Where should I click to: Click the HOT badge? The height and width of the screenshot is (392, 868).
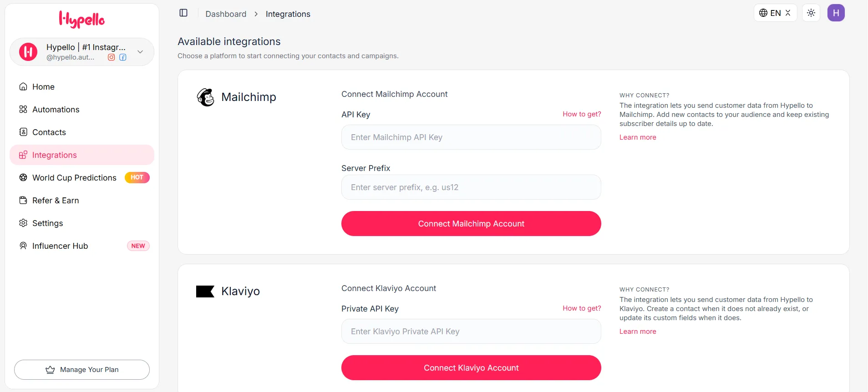[137, 177]
